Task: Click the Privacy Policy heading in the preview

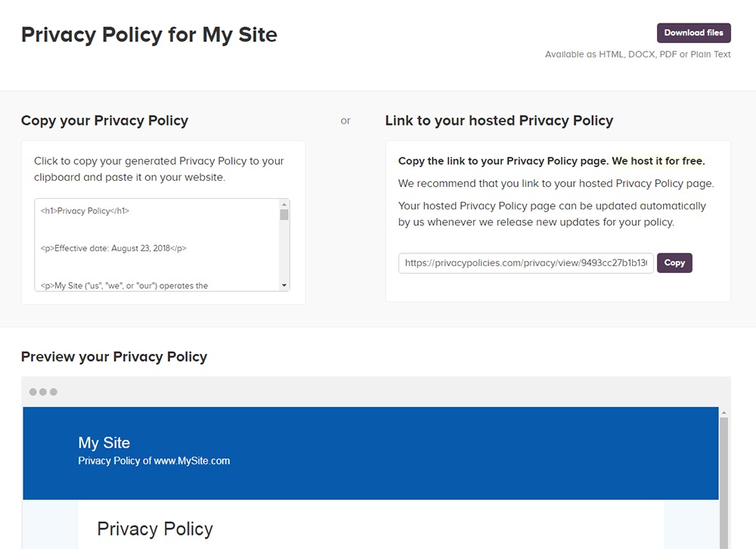Action: 154,529
